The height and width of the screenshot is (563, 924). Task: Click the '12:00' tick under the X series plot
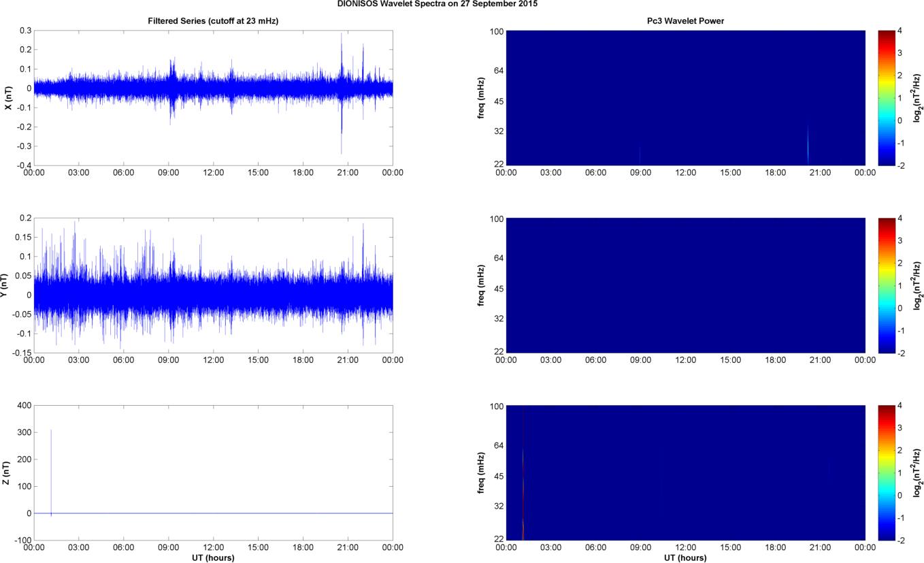pyautogui.click(x=213, y=172)
